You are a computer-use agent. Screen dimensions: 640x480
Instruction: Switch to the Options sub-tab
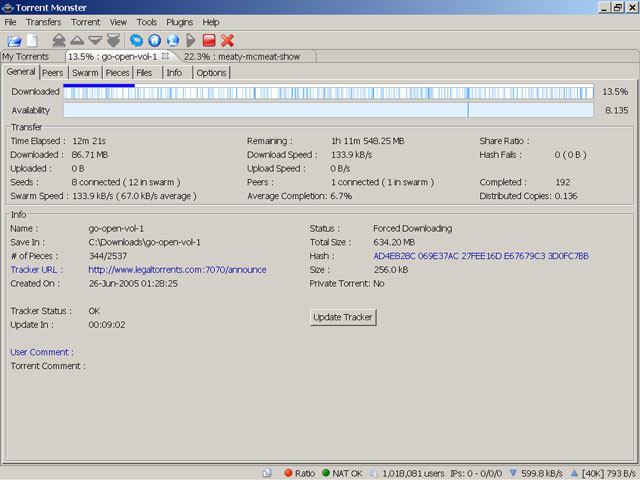tap(211, 73)
